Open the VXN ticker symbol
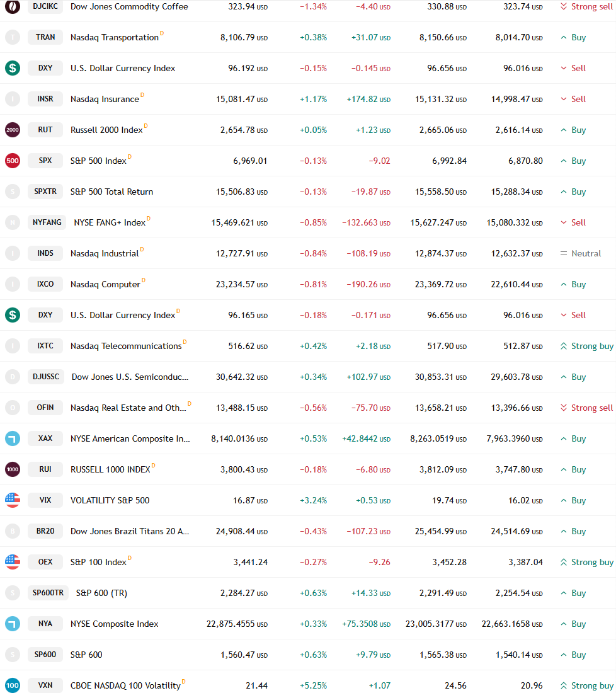Viewport: 616px width, 693px height. click(x=45, y=685)
